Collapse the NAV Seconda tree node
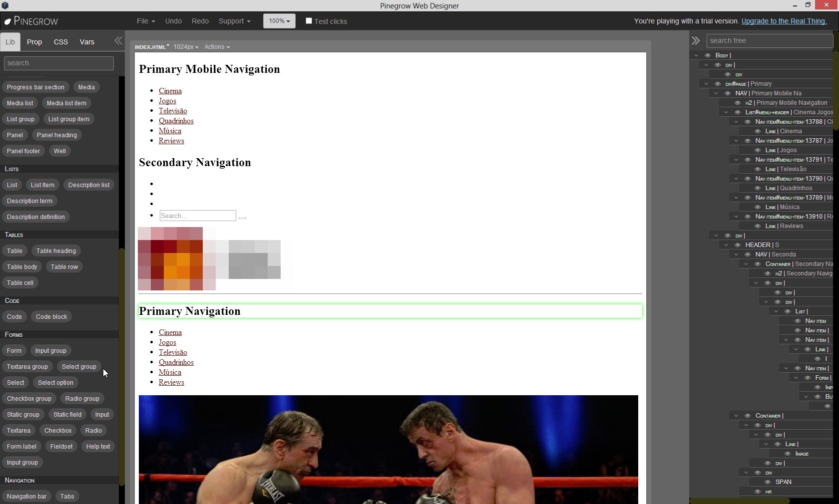Viewport: 839px width, 504px height. pyautogui.click(x=736, y=254)
